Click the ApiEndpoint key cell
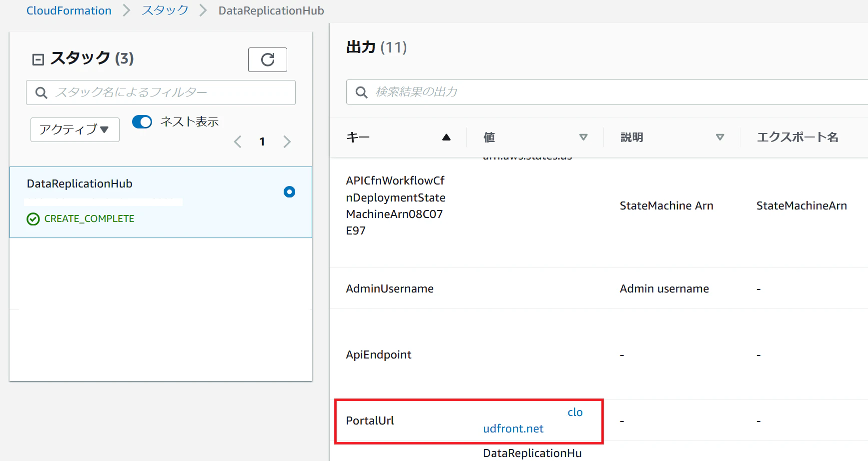The width and height of the screenshot is (868, 461). (379, 354)
